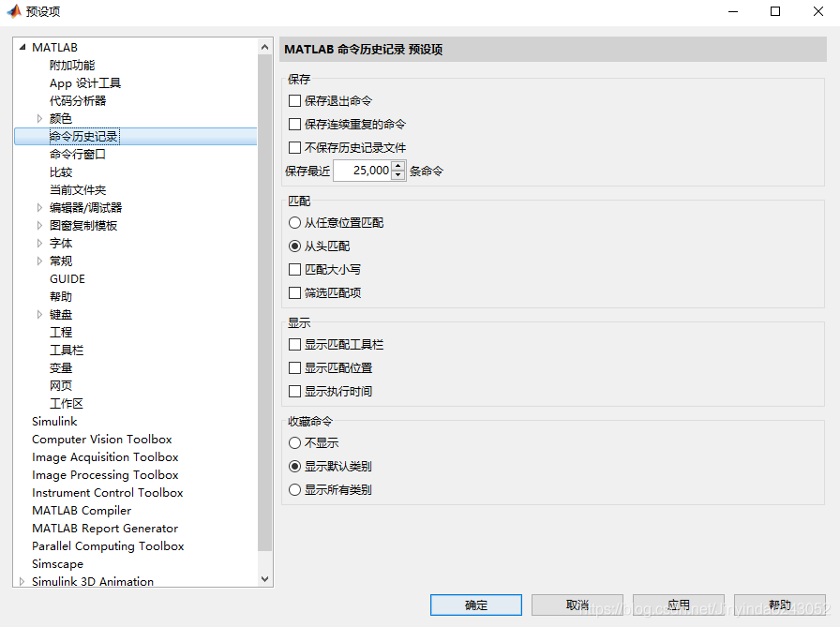840x627 pixels.
Task: Open App 设计工具 preferences
Action: tap(85, 83)
